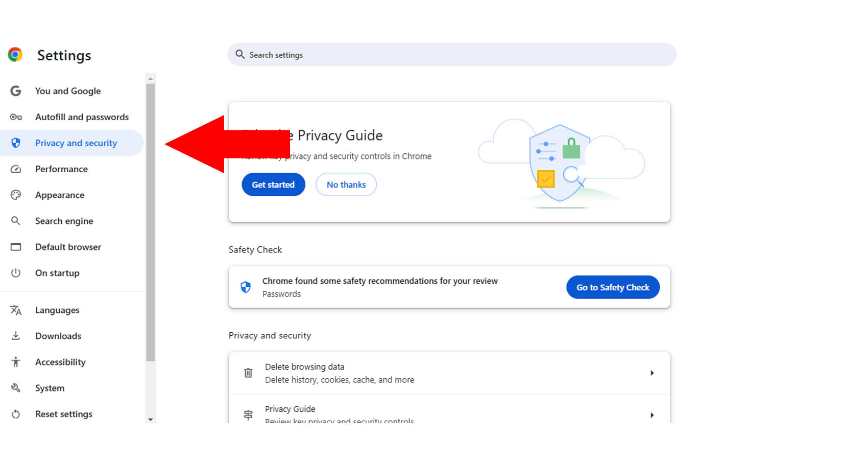This screenshot has width=868, height=460.
Task: Click the Appearance palette icon
Action: pyautogui.click(x=16, y=195)
